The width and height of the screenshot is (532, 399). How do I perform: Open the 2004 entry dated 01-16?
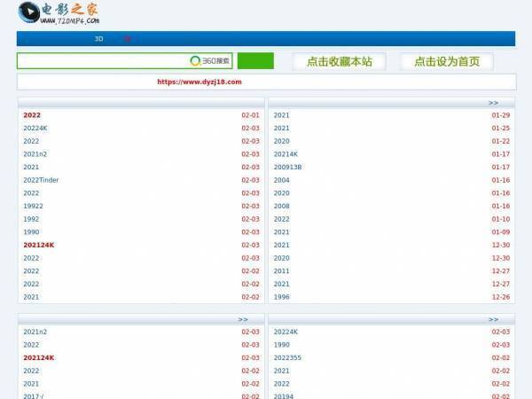pos(282,180)
